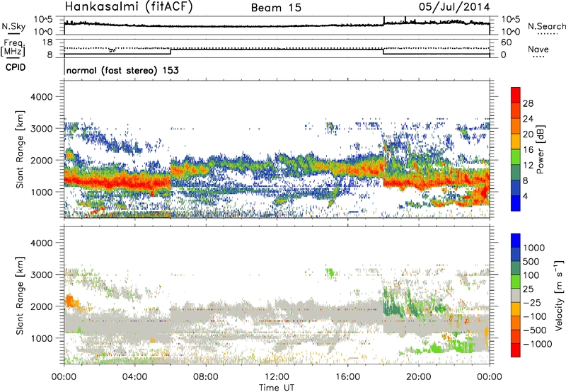Screen dimensions: 566x392
Task: Click the '08:00' time tick label
Action: (206, 377)
